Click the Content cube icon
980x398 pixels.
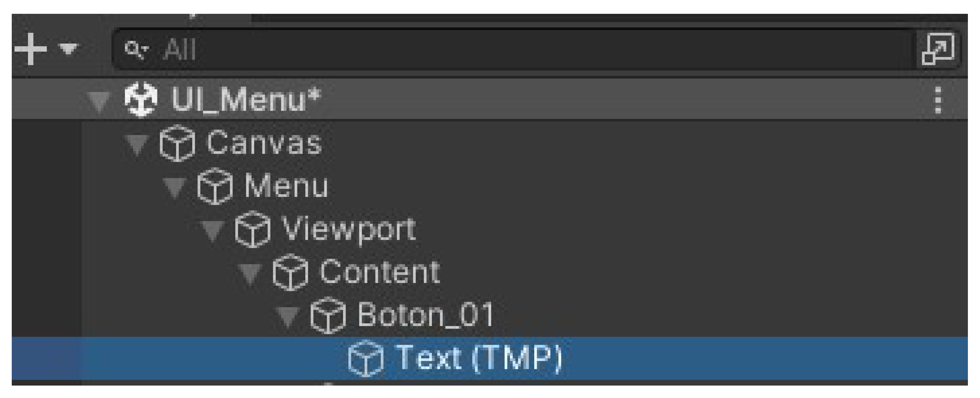(290, 273)
